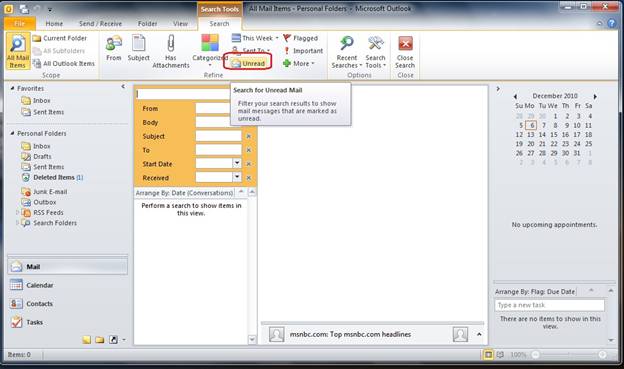The image size is (624, 369).
Task: Go to next month in calendar
Action: [595, 96]
